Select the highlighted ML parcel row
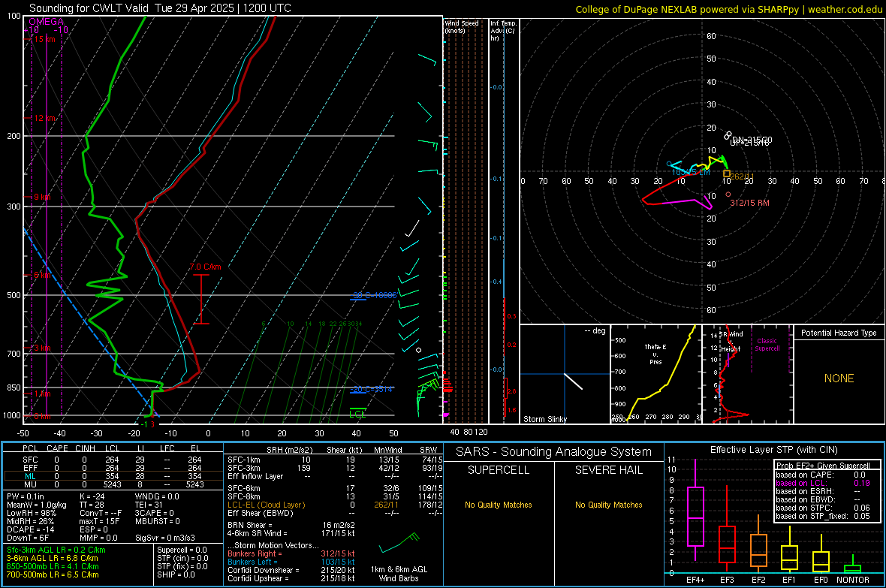Image resolution: width=886 pixels, height=588 pixels. coord(113,476)
